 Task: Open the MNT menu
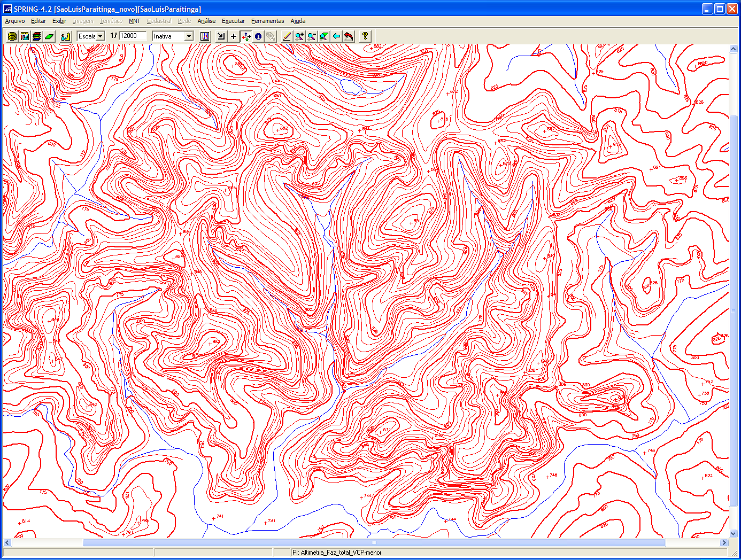click(x=135, y=21)
